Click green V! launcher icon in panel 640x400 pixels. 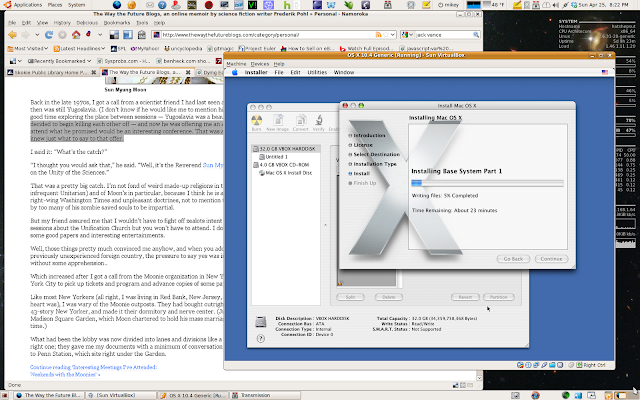[x=252, y=5]
